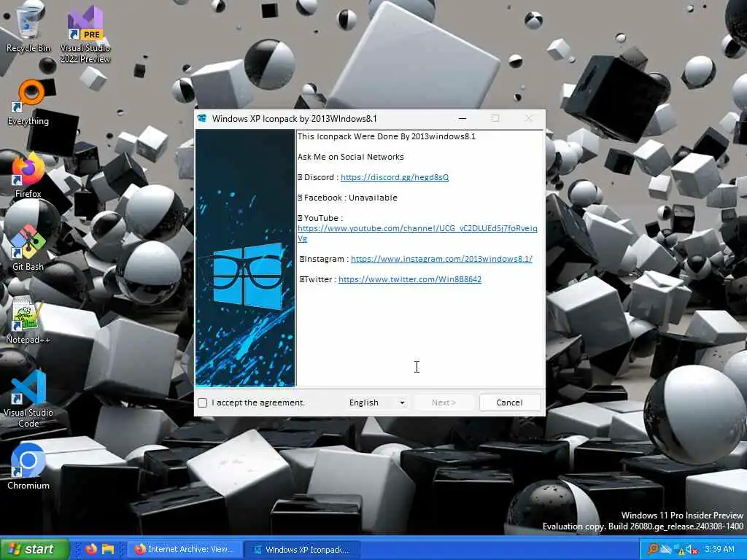This screenshot has width=747, height=560.
Task: Open the Recycle Bin desktop icon
Action: tap(28, 28)
